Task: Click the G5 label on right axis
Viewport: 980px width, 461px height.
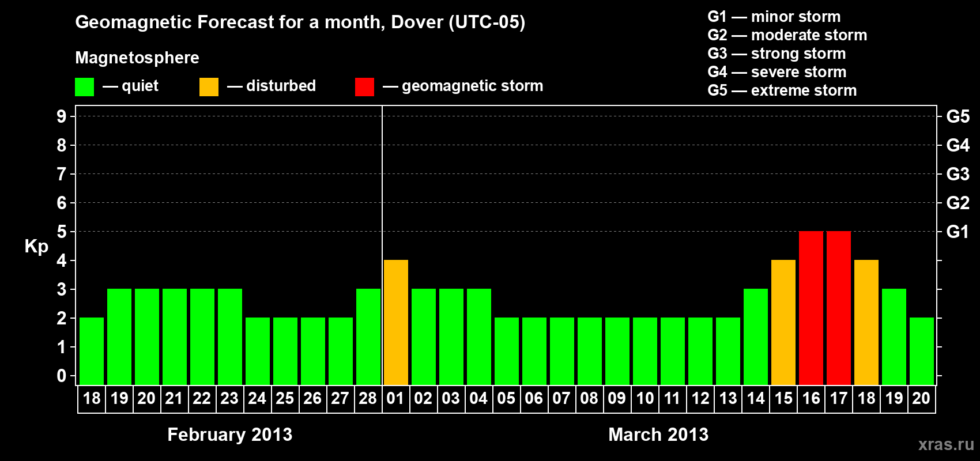Action: pos(958,116)
